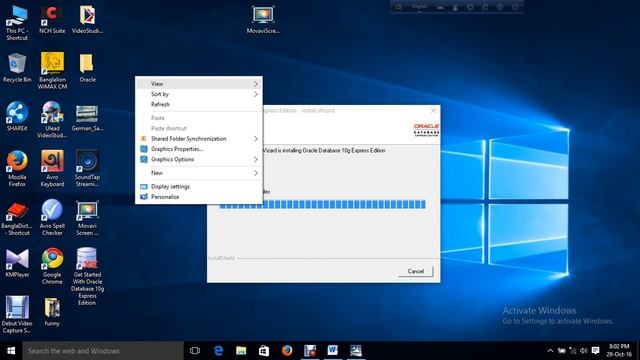640x360 pixels.
Task: Expand the New submenu
Action: click(199, 173)
